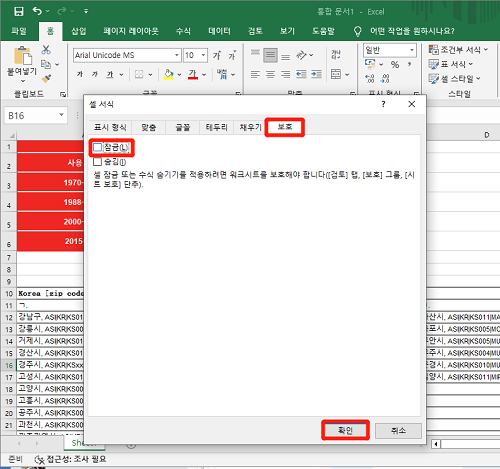Open the Arial Unicode MS font dropdown
500x469 pixels.
[177, 55]
